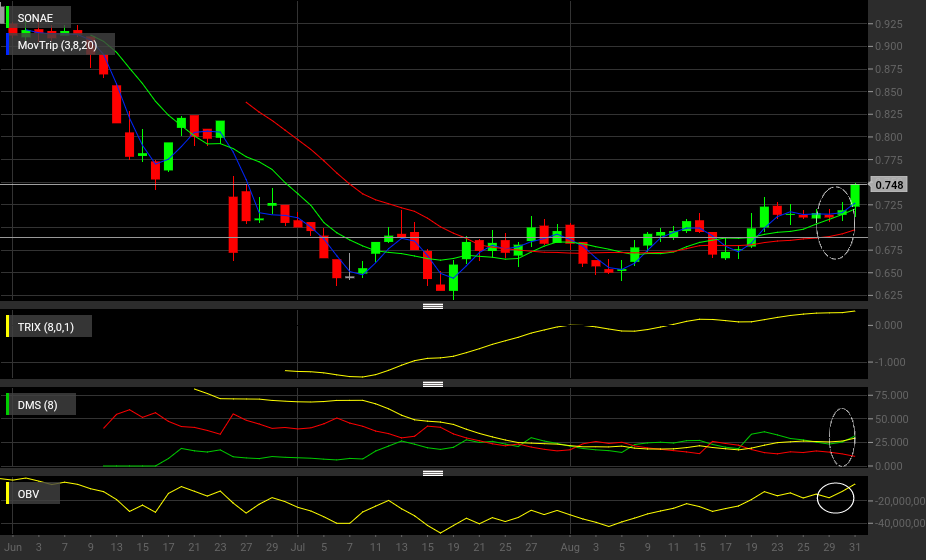Click the last green candlestick near 0.748
Image resolution: width=926 pixels, height=560 pixels.
[855, 196]
